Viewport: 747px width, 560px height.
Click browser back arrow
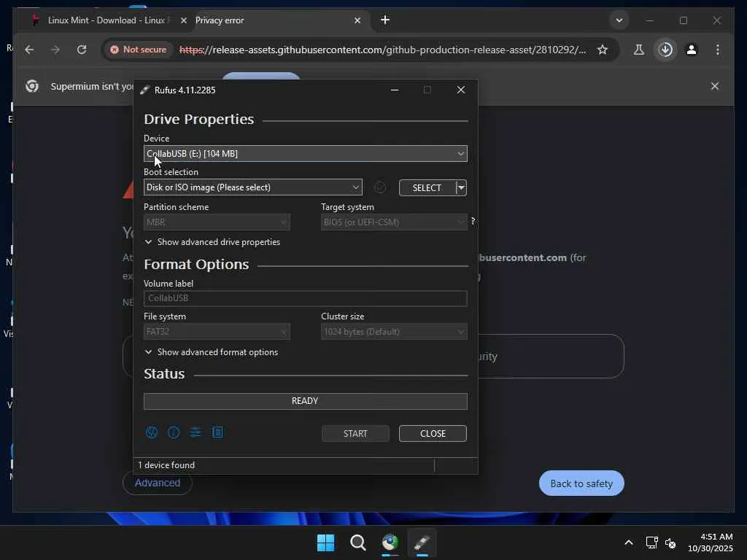tap(29, 50)
